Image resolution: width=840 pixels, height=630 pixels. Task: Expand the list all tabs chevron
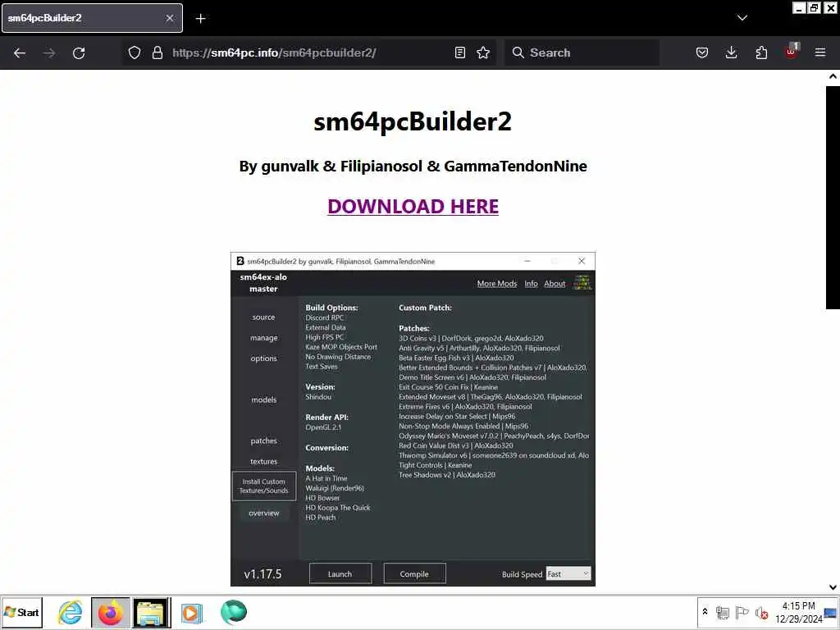point(742,18)
